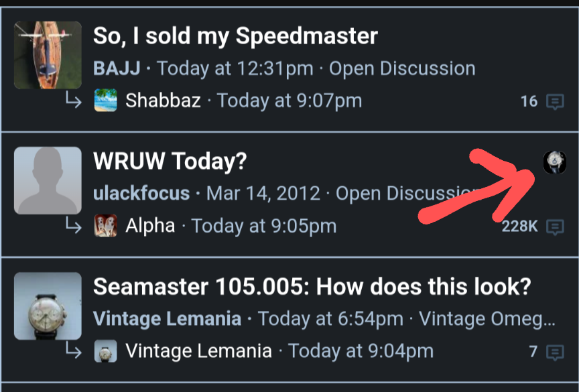Click the reply icon beside 16
This screenshot has width=579, height=392.
pyautogui.click(x=554, y=102)
